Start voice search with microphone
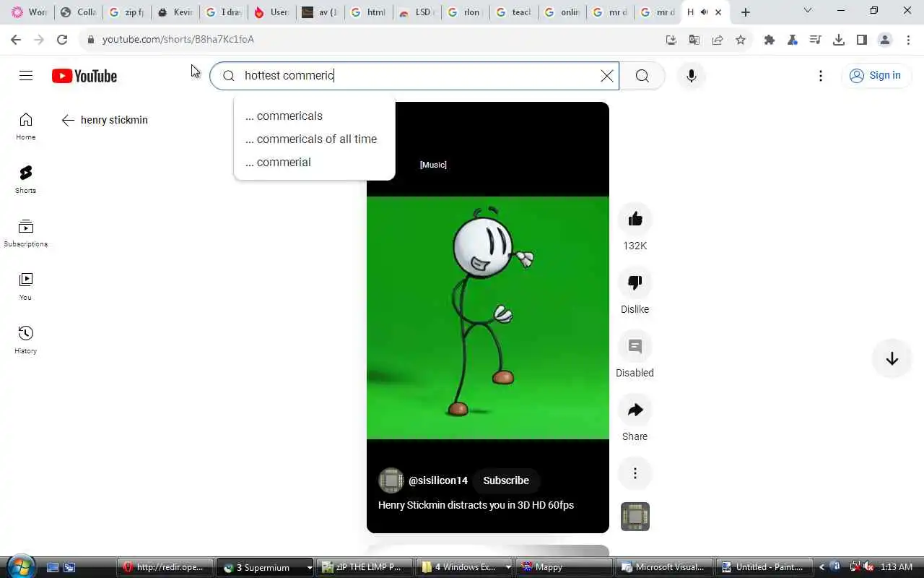 click(692, 76)
